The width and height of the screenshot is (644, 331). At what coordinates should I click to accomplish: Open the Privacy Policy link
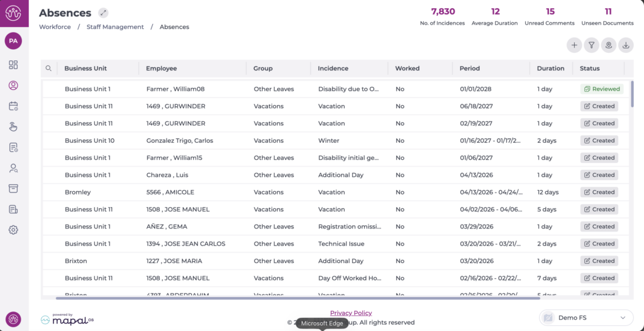[x=351, y=313]
